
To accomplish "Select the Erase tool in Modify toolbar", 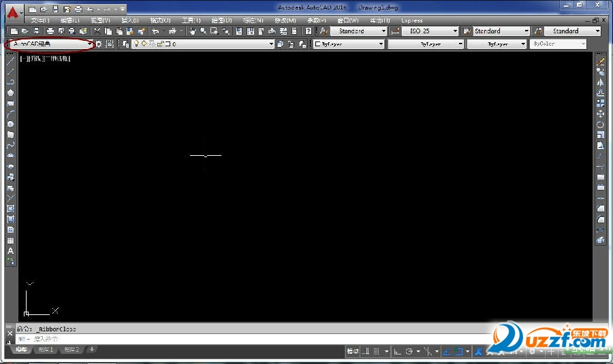I will [x=601, y=61].
